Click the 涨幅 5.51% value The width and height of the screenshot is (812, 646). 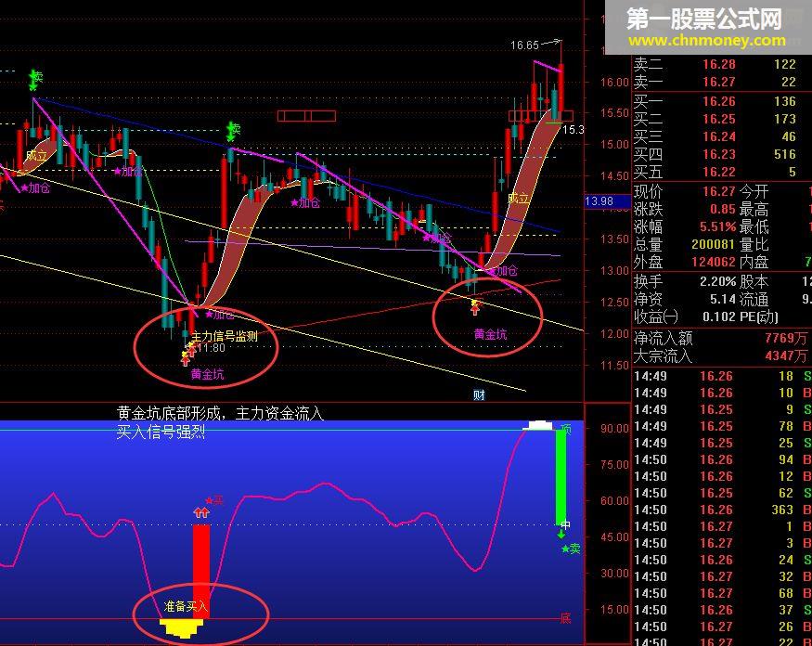point(717,226)
